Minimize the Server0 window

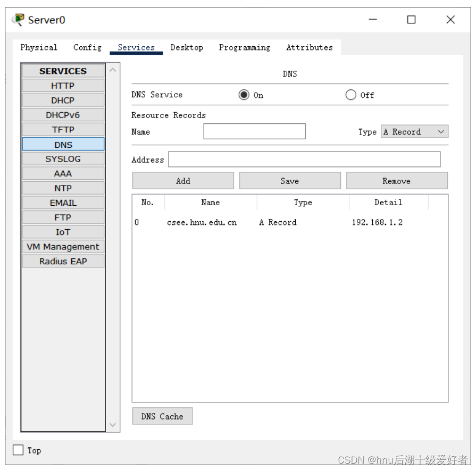click(x=373, y=20)
